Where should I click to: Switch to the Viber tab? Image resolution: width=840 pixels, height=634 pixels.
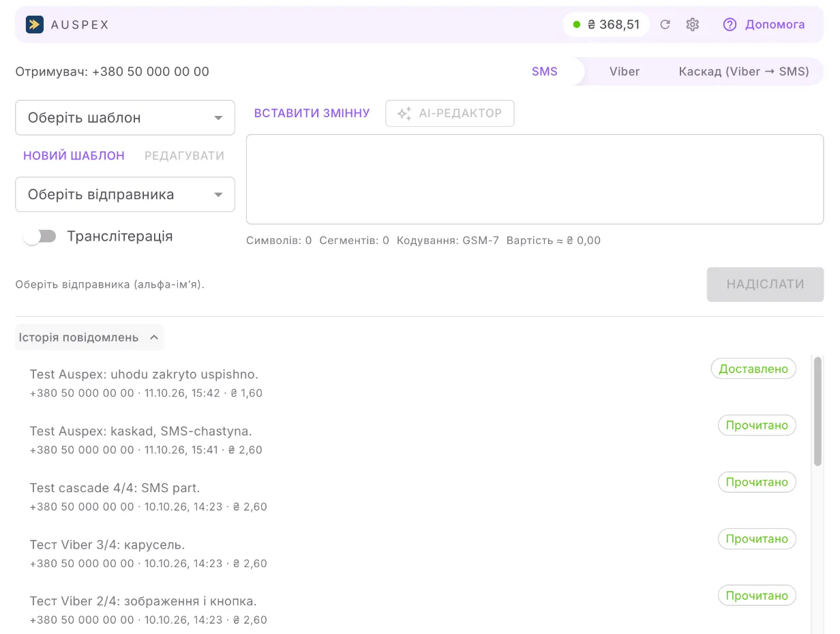click(625, 72)
